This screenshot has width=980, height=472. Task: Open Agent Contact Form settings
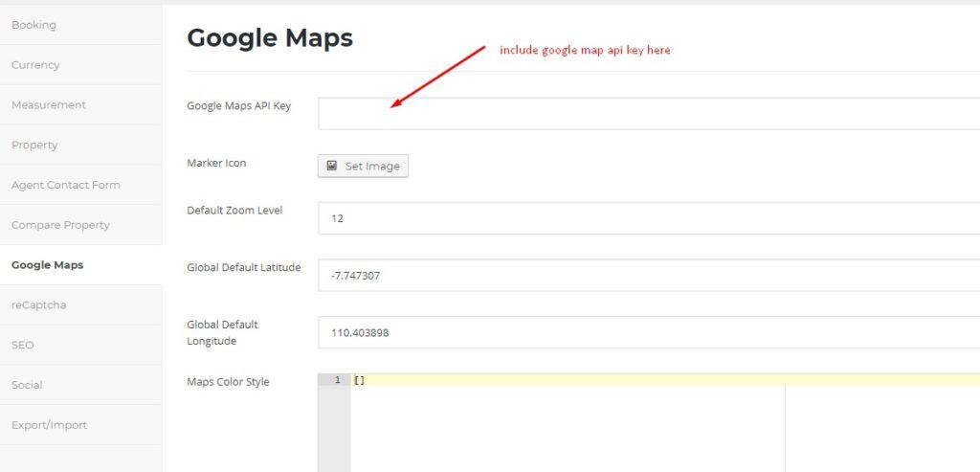tap(80, 185)
